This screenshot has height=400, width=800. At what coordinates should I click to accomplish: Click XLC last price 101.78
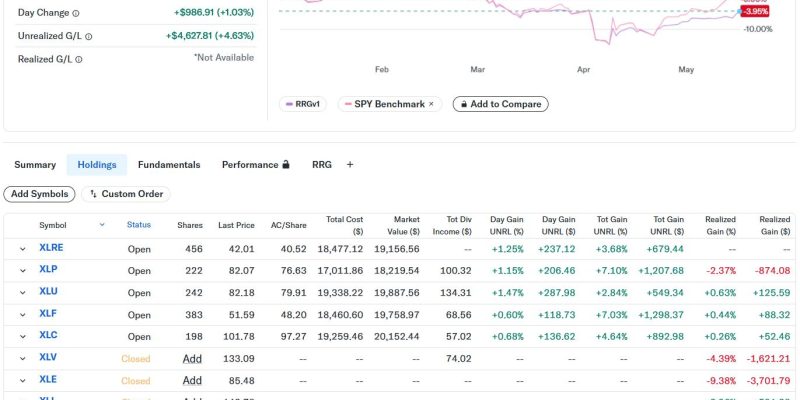coord(239,337)
